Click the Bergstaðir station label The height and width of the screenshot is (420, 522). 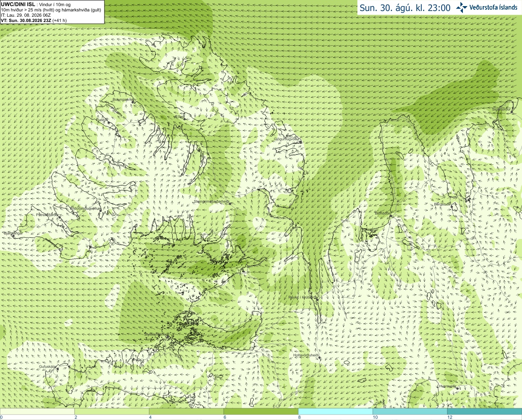coord(442,204)
